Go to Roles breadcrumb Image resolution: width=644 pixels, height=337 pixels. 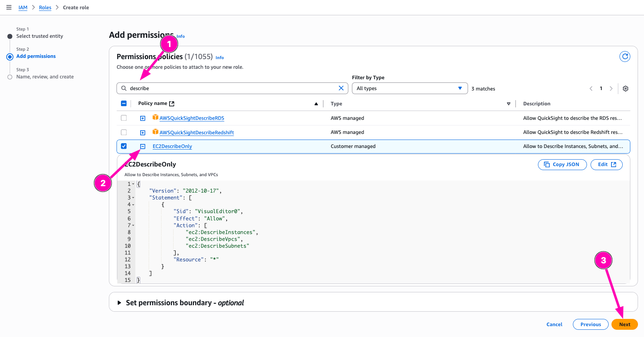click(45, 8)
